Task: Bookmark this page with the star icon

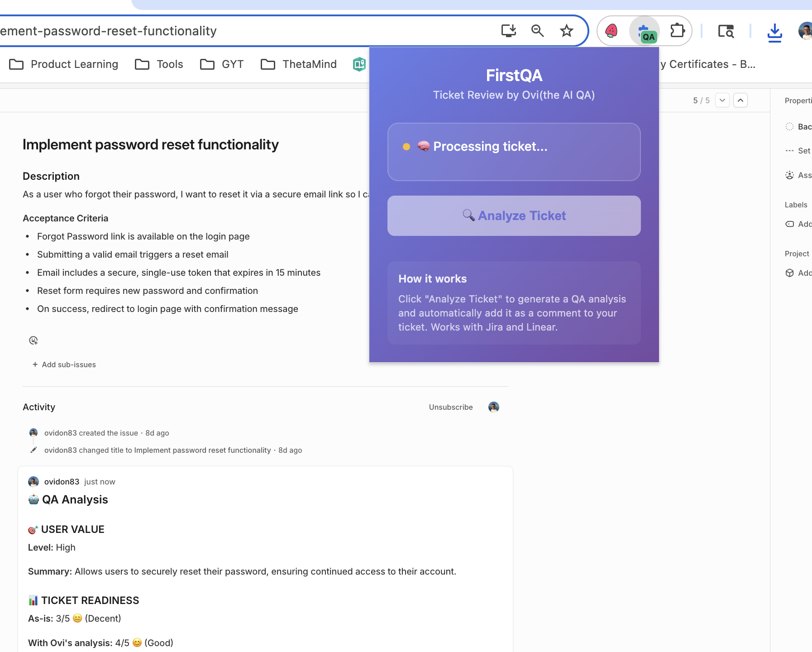Action: pyautogui.click(x=566, y=31)
